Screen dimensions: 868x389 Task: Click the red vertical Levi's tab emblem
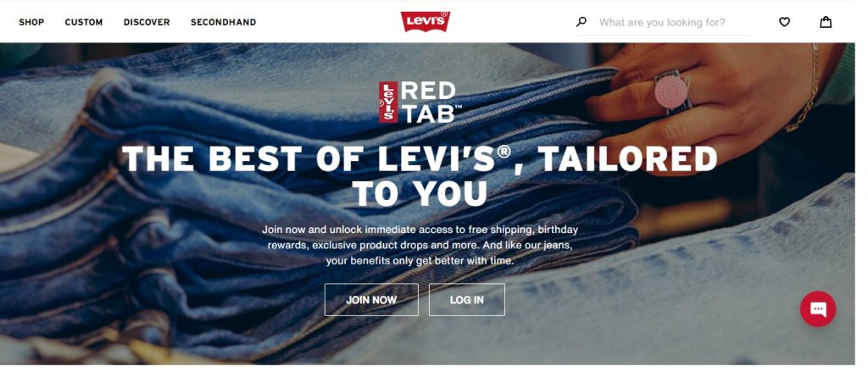[x=388, y=102]
